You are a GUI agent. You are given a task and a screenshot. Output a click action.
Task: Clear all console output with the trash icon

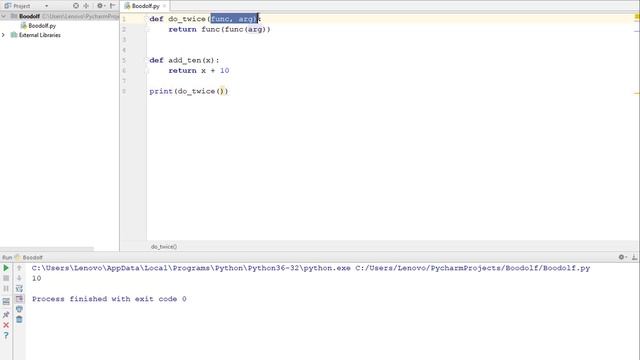click(x=19, y=319)
